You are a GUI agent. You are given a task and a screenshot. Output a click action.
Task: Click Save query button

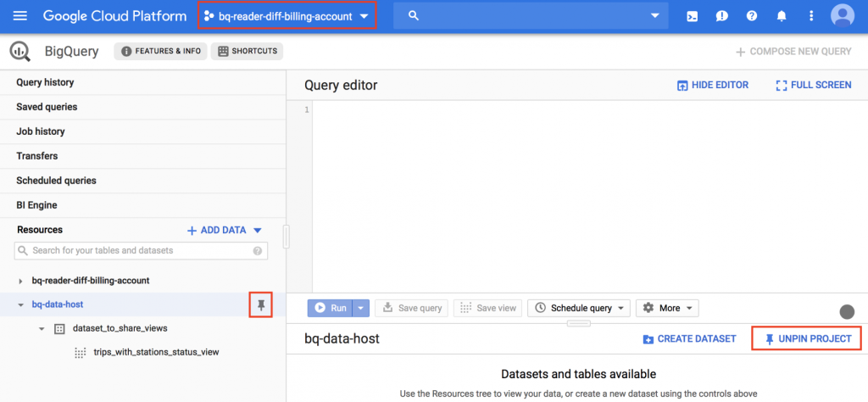pos(412,308)
